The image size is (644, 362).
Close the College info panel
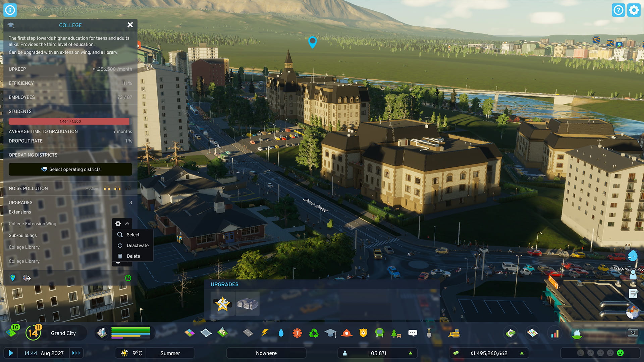pos(130,25)
